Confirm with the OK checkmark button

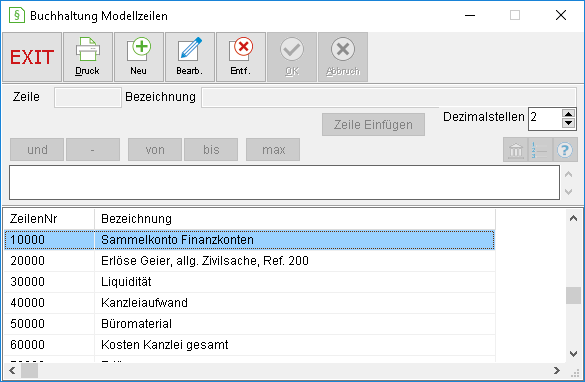(292, 57)
